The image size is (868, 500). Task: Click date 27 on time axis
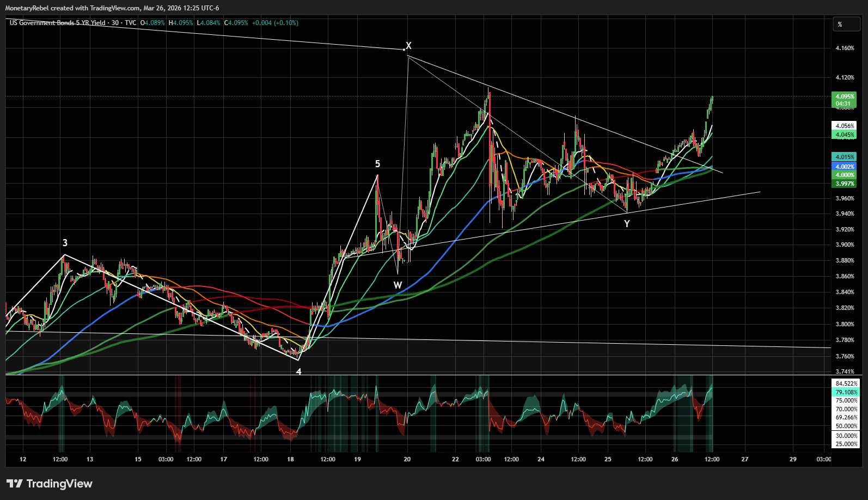(744, 459)
